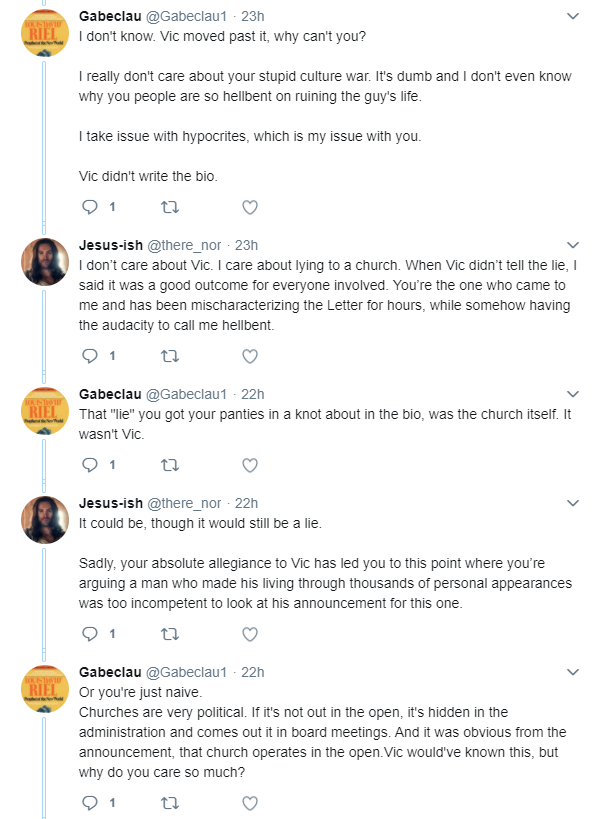Open the 22h timestamp on 'It could be' tweet
Screen dimensions: 607x819
(x=246, y=503)
